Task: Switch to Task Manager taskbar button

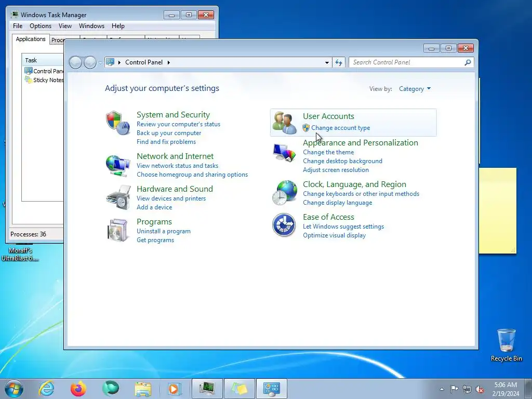Action: tap(207, 389)
